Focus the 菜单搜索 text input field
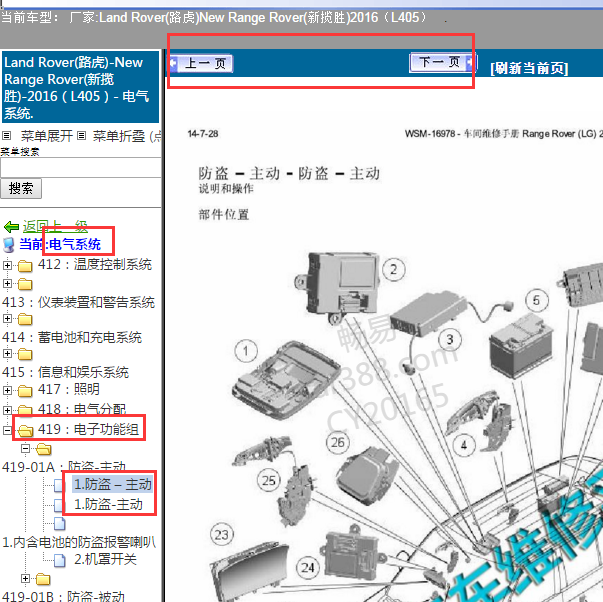Screen dimensions: 603x602 [81, 168]
